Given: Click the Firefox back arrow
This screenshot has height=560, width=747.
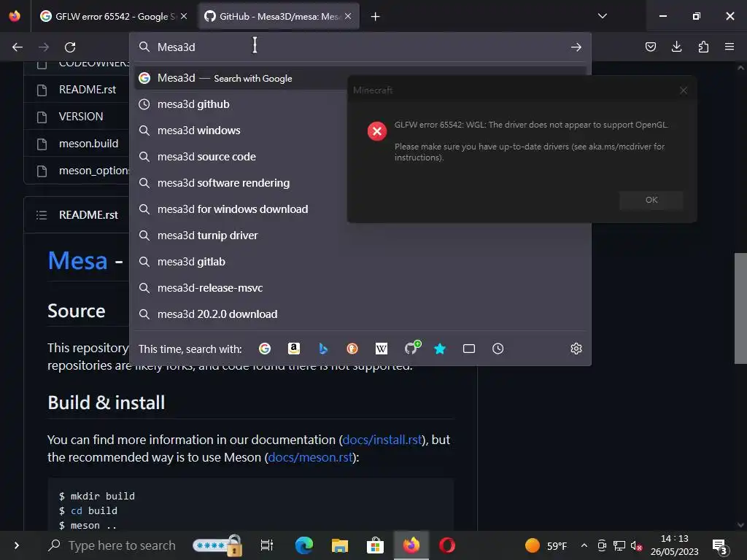Looking at the screenshot, I should [18, 47].
